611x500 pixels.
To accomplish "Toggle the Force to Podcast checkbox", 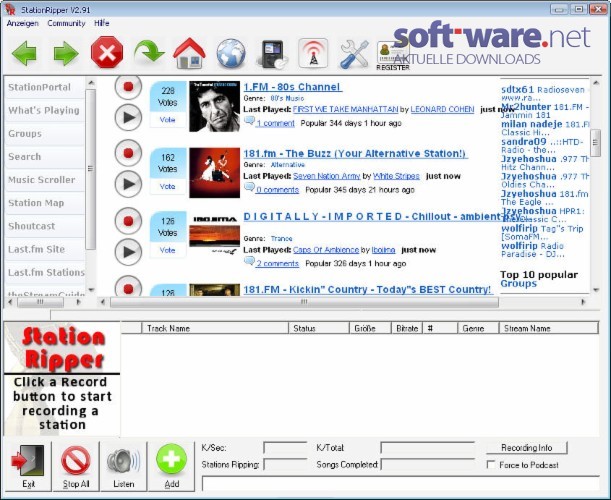I will (x=491, y=465).
